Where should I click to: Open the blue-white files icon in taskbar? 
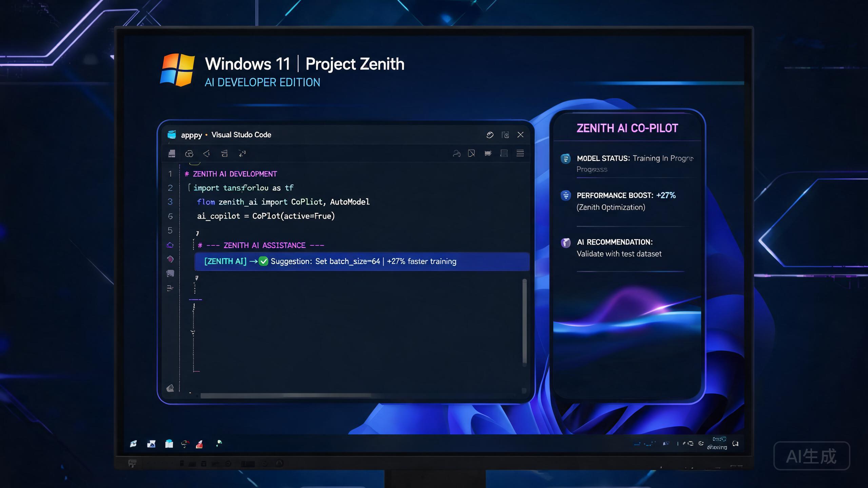coord(169,444)
